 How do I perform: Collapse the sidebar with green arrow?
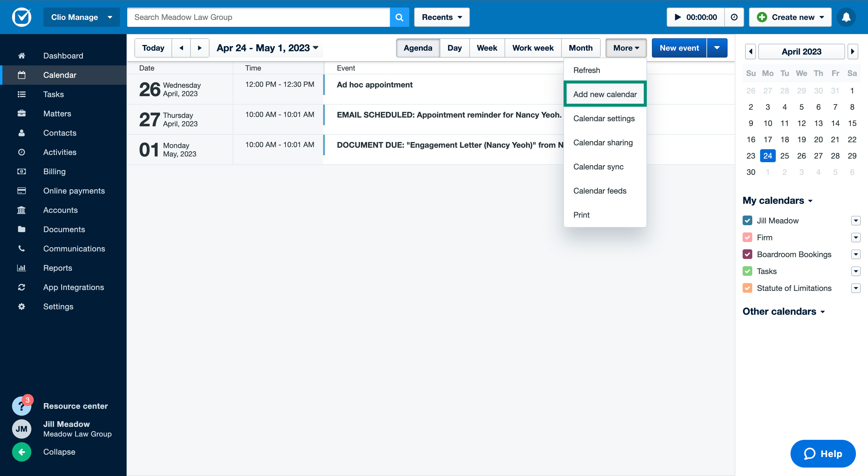pyautogui.click(x=22, y=452)
